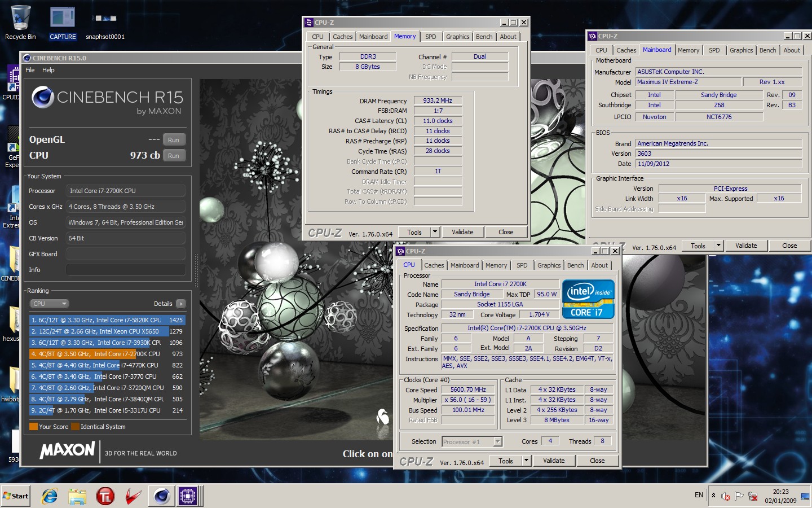Open the Recycle Bin desktop icon

tap(20, 23)
